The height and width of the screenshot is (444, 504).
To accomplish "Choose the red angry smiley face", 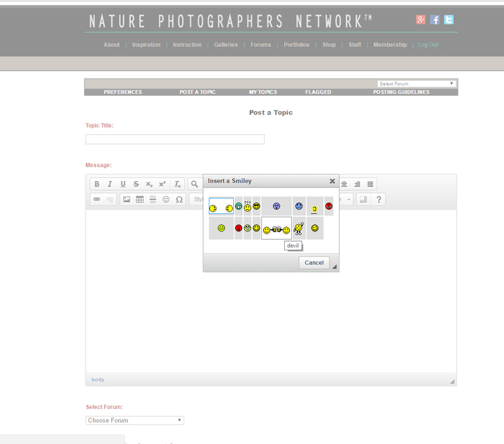I will point(329,206).
